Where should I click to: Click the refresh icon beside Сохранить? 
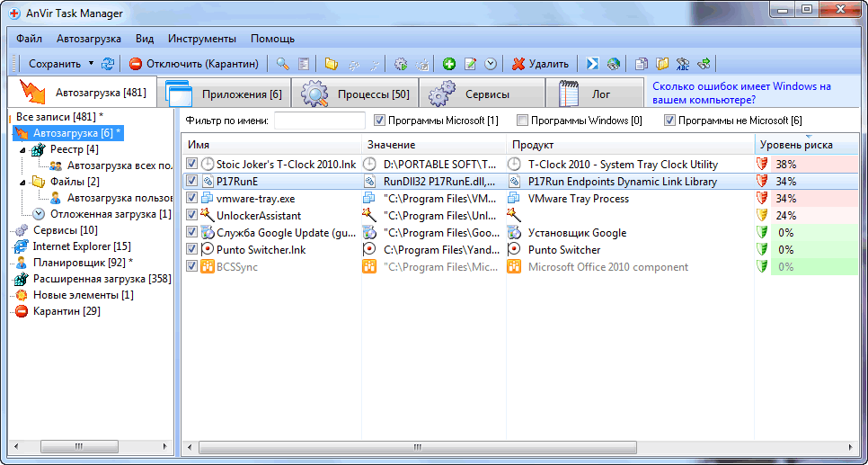coord(108,64)
